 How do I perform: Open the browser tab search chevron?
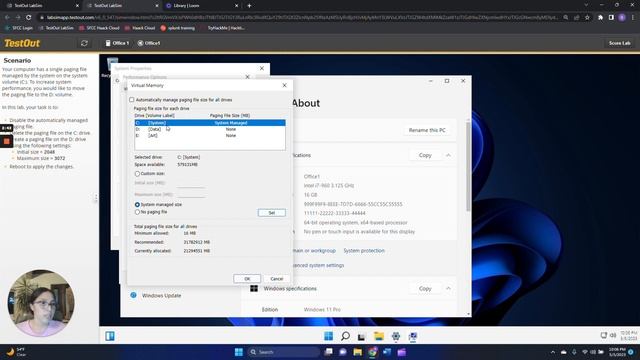(x=586, y=5)
